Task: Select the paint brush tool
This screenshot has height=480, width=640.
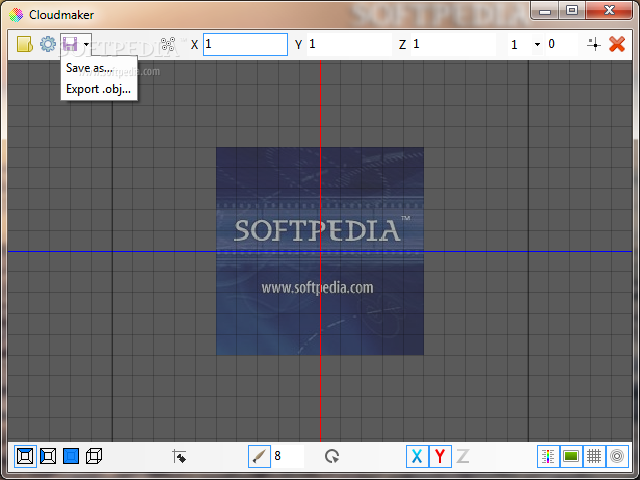Action: point(259,456)
